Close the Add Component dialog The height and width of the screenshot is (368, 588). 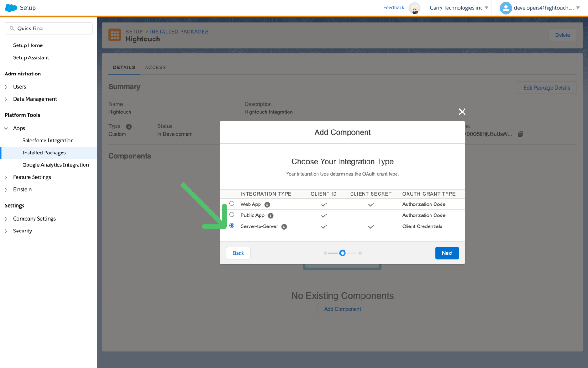[462, 112]
